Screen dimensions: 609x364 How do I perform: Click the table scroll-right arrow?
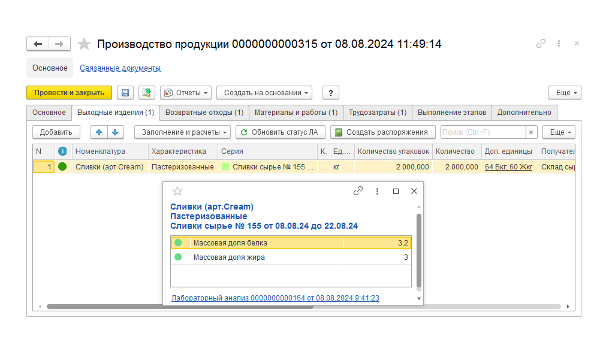[x=568, y=307]
